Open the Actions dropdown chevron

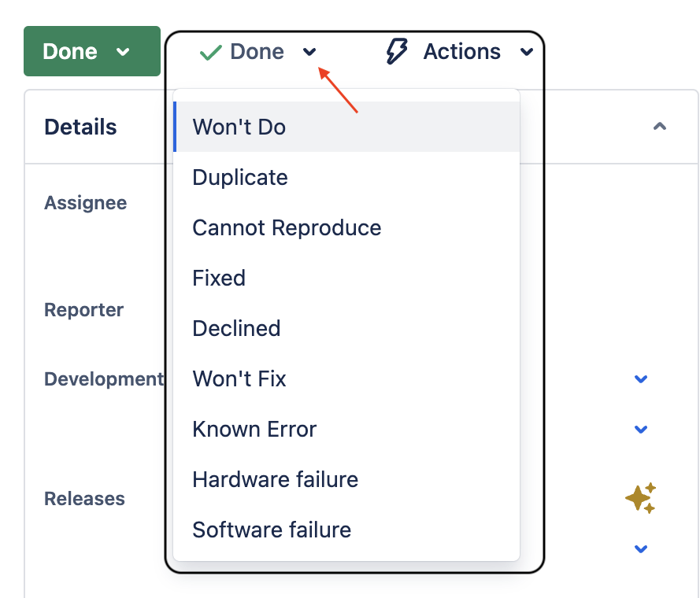tap(528, 52)
